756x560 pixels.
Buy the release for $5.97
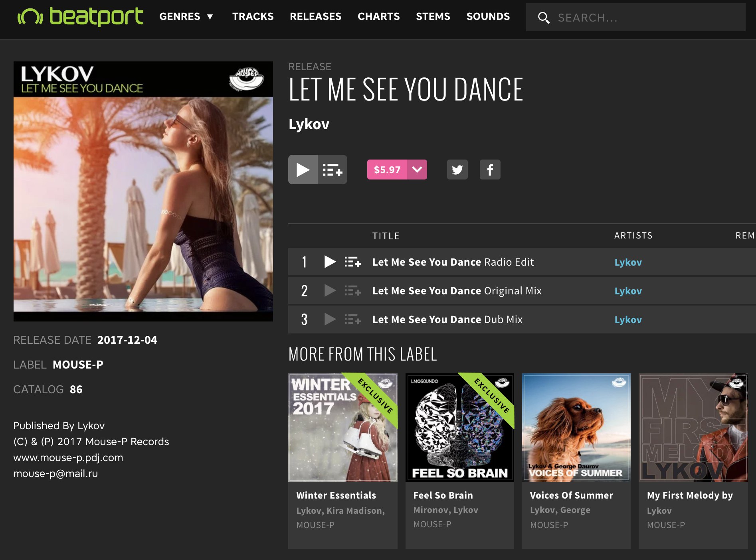[387, 170]
